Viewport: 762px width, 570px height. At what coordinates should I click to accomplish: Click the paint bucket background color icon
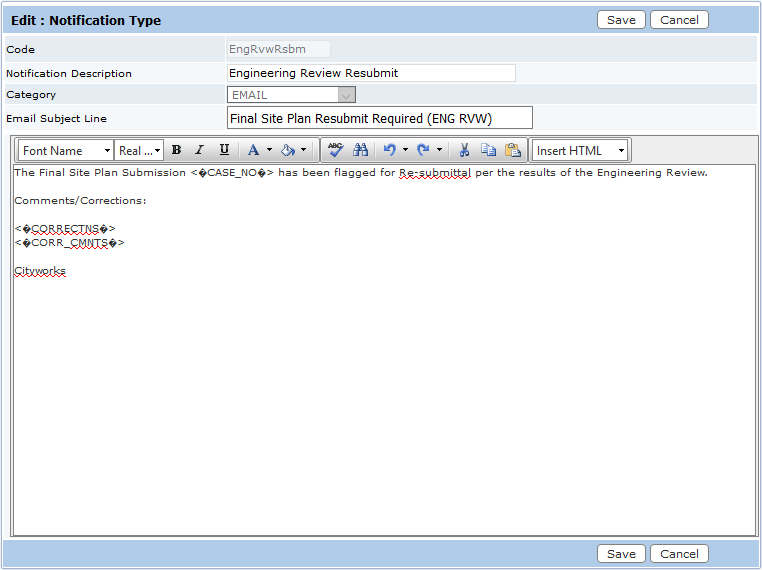[288, 150]
